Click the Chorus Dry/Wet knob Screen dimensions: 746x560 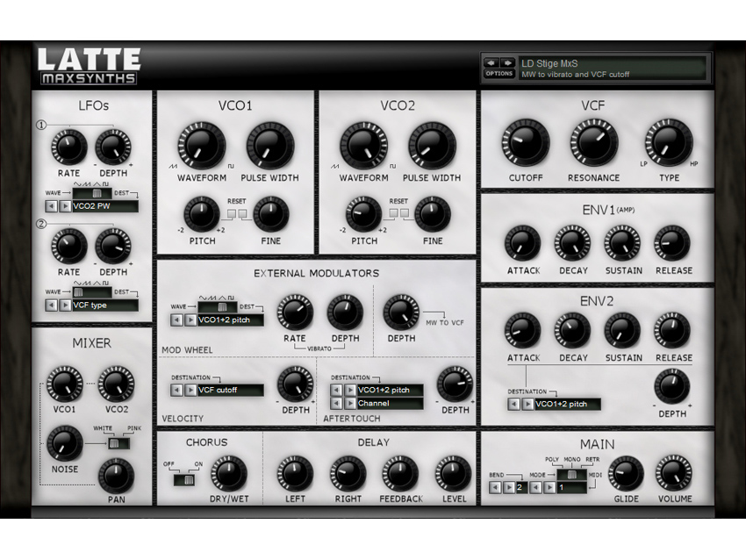point(229,474)
